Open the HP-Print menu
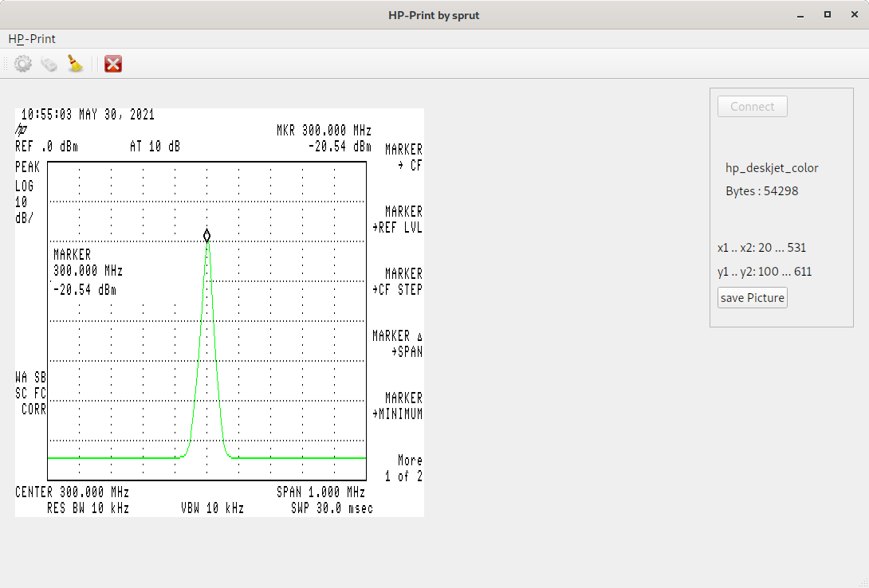Screen dimensions: 869x588 (x=32, y=38)
